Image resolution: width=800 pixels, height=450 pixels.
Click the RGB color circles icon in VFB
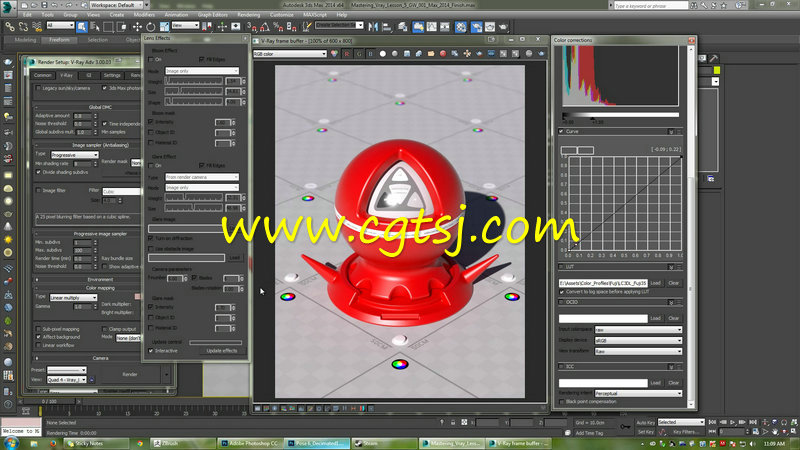click(x=334, y=54)
